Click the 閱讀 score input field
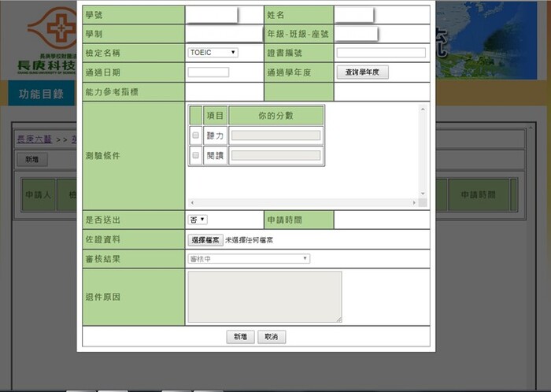This screenshot has width=551, height=392. point(275,156)
